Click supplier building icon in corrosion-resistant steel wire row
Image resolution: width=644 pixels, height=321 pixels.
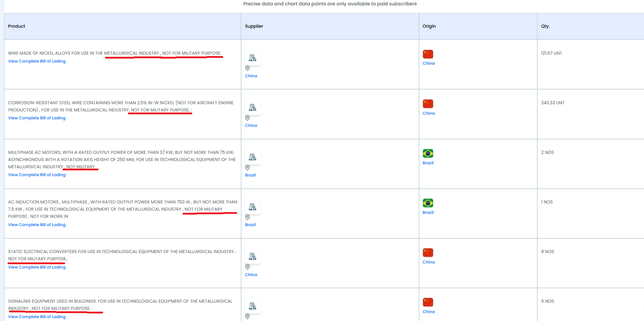point(253,107)
